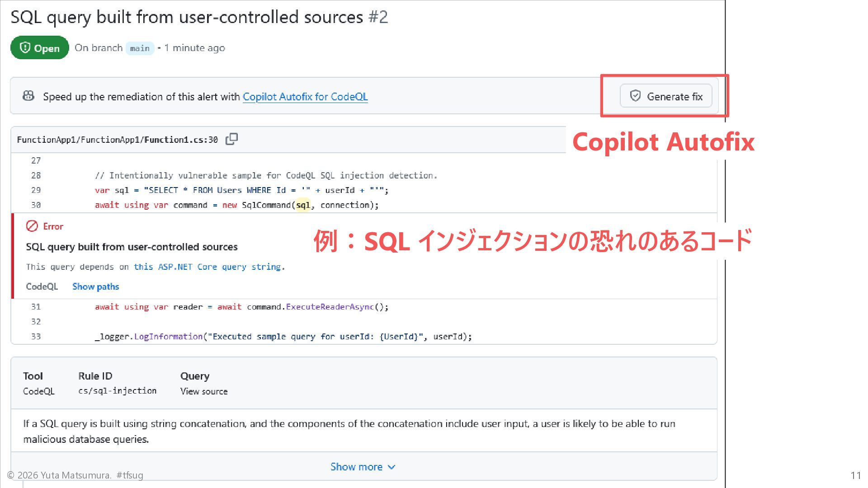This screenshot has width=868, height=488.
Task: Click the Open status badge
Action: coord(40,48)
